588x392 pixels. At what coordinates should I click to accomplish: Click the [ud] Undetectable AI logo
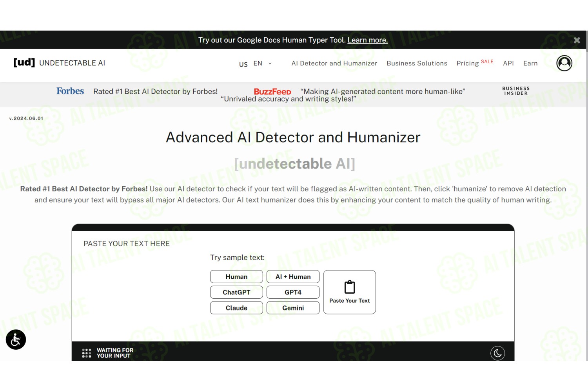(59, 63)
